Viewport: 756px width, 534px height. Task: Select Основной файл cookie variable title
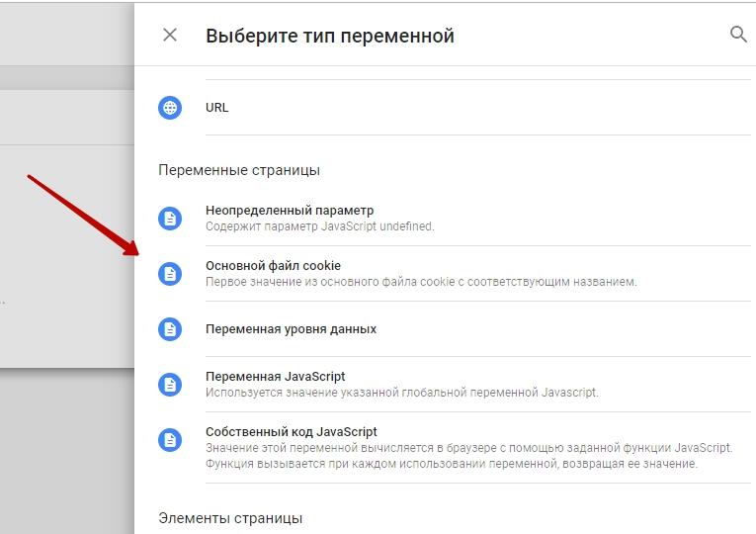(273, 265)
